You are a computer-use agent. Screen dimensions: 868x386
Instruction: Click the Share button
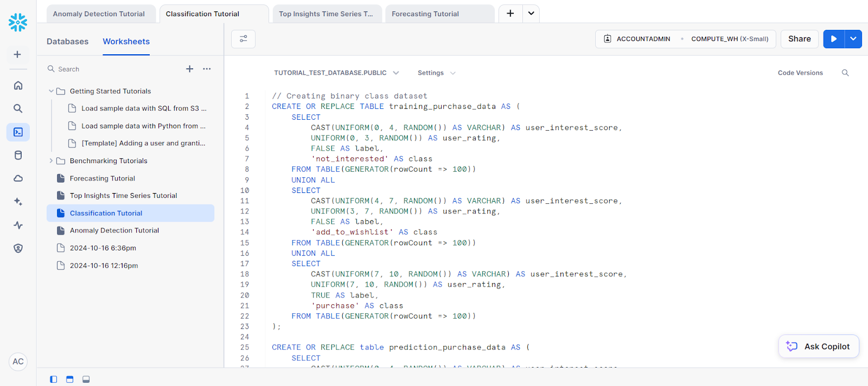800,39
